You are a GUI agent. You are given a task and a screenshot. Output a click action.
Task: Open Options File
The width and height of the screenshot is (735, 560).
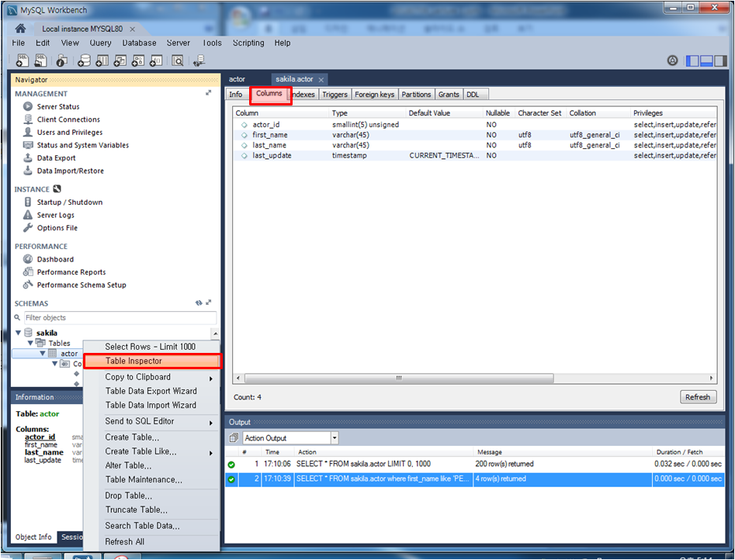pos(57,228)
